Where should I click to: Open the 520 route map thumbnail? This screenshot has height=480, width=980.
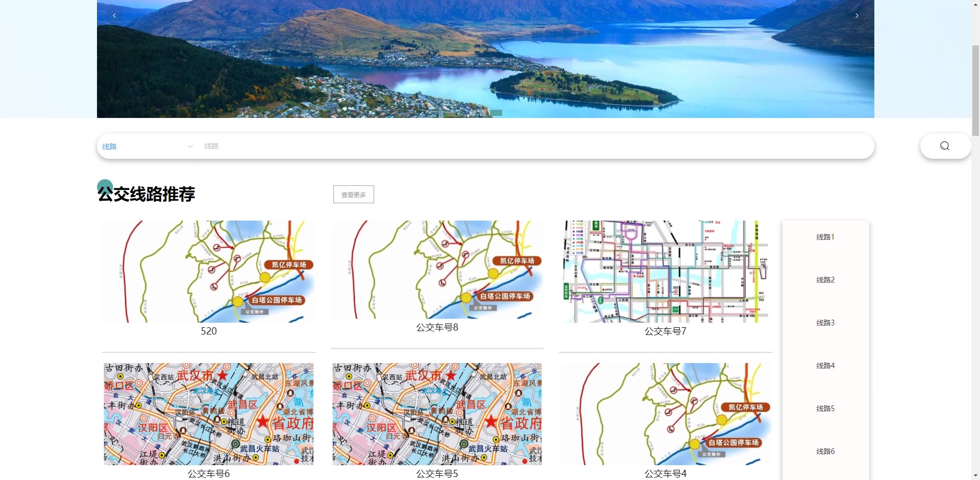click(x=209, y=272)
